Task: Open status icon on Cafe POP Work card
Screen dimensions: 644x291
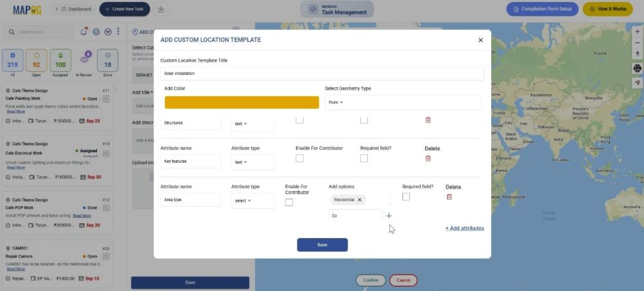Action: (106, 207)
